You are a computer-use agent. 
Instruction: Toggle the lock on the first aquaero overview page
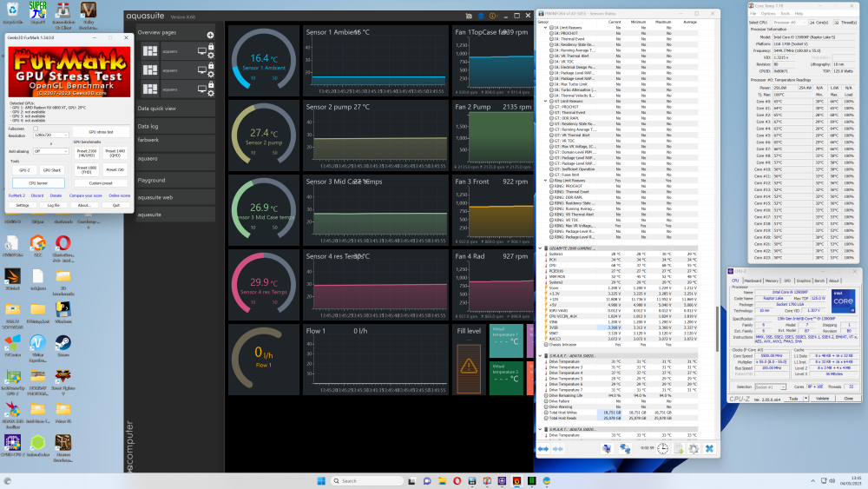[211, 47]
